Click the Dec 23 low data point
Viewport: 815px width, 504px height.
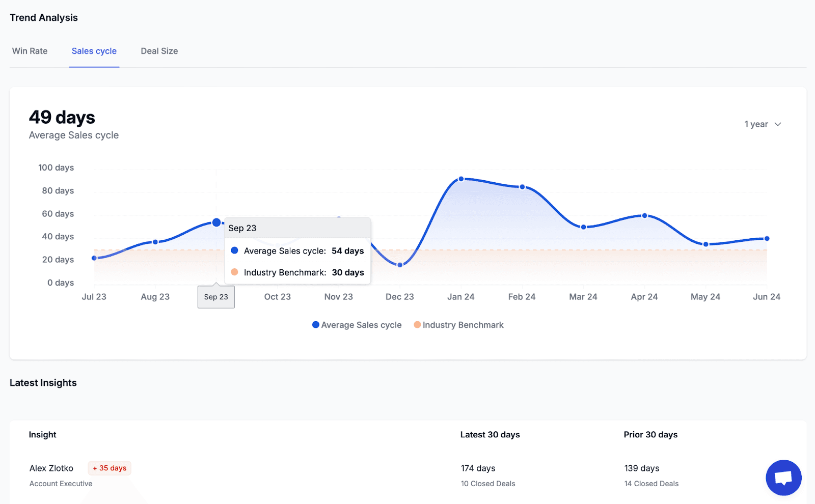coord(399,264)
